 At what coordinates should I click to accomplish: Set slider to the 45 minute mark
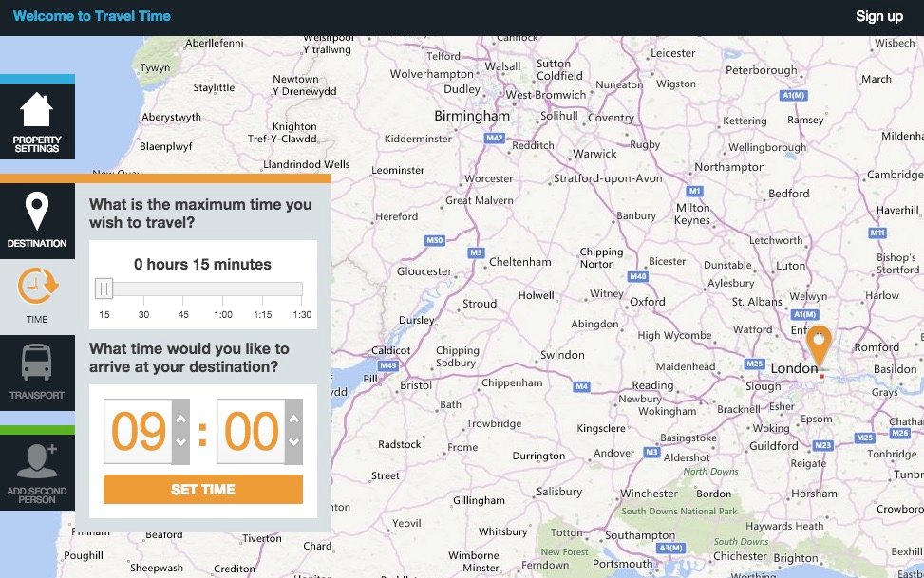pos(183,289)
